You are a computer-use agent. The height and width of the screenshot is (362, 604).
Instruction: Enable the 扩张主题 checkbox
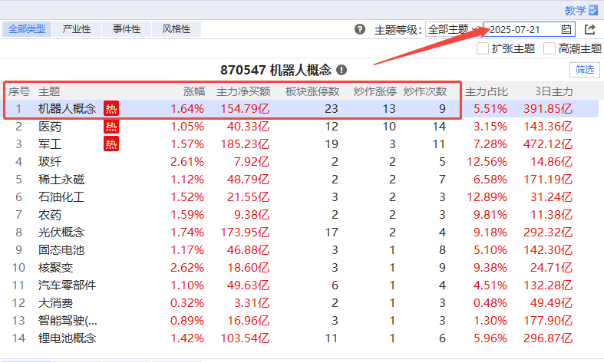coord(483,49)
